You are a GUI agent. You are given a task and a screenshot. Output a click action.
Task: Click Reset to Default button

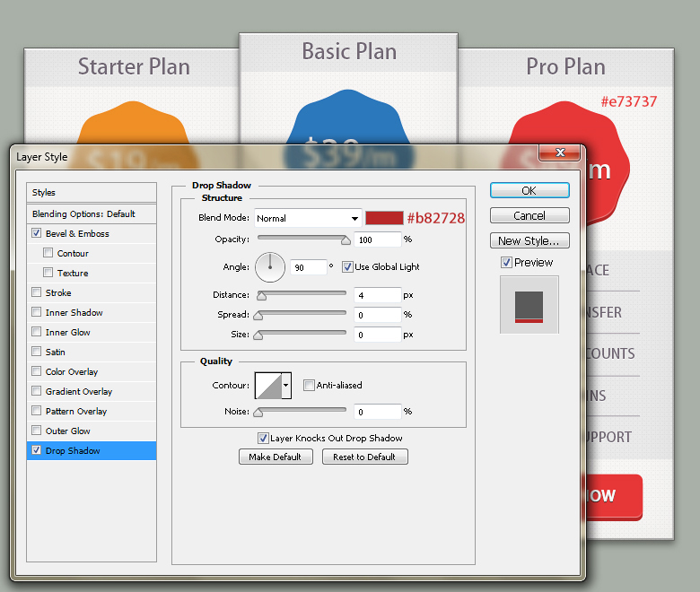point(364,457)
